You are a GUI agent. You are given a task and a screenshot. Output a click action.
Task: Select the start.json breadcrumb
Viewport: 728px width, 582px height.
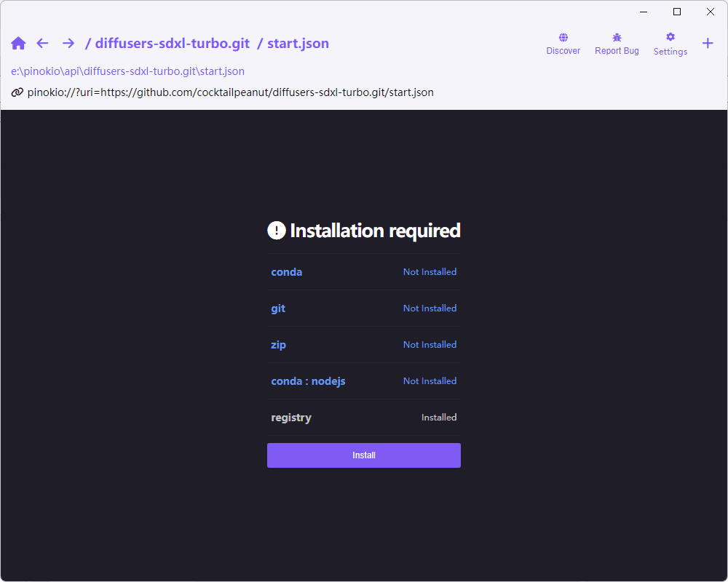coord(298,43)
